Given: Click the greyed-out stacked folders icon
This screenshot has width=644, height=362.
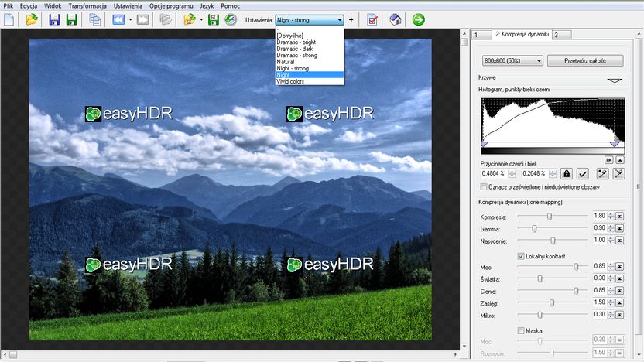Looking at the screenshot, I should (x=166, y=19).
